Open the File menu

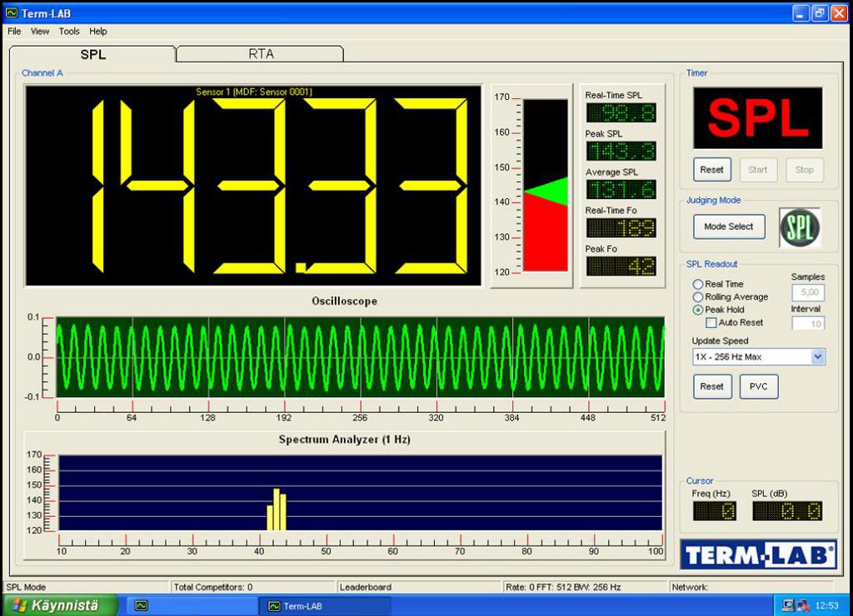click(14, 32)
